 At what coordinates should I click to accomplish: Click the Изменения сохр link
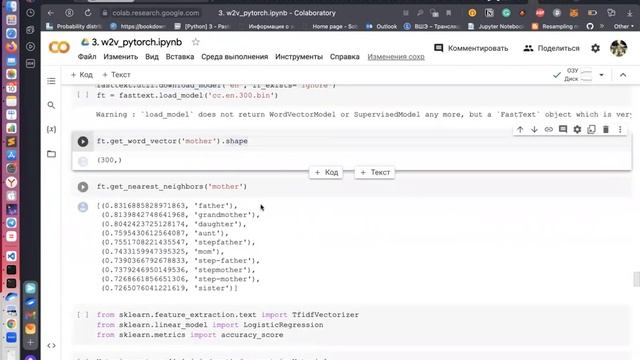point(396,57)
